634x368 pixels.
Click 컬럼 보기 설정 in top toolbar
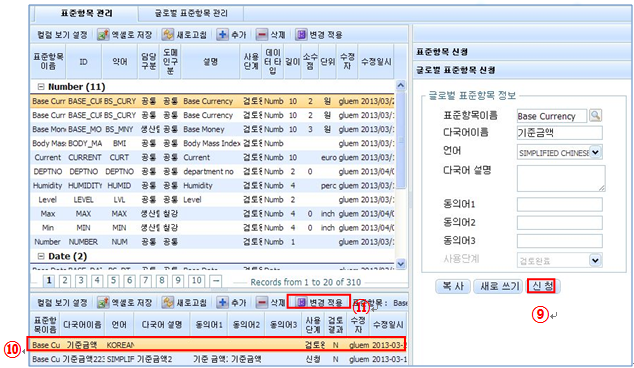click(x=62, y=35)
